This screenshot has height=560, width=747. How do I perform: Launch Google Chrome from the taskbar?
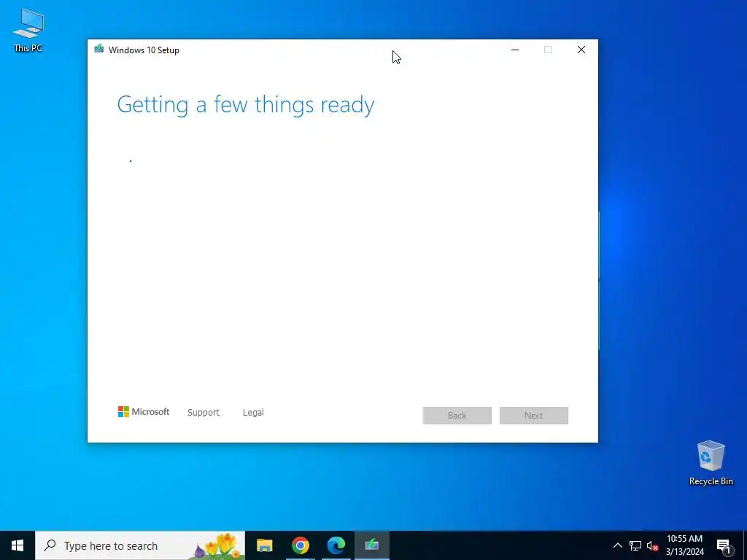click(300, 545)
